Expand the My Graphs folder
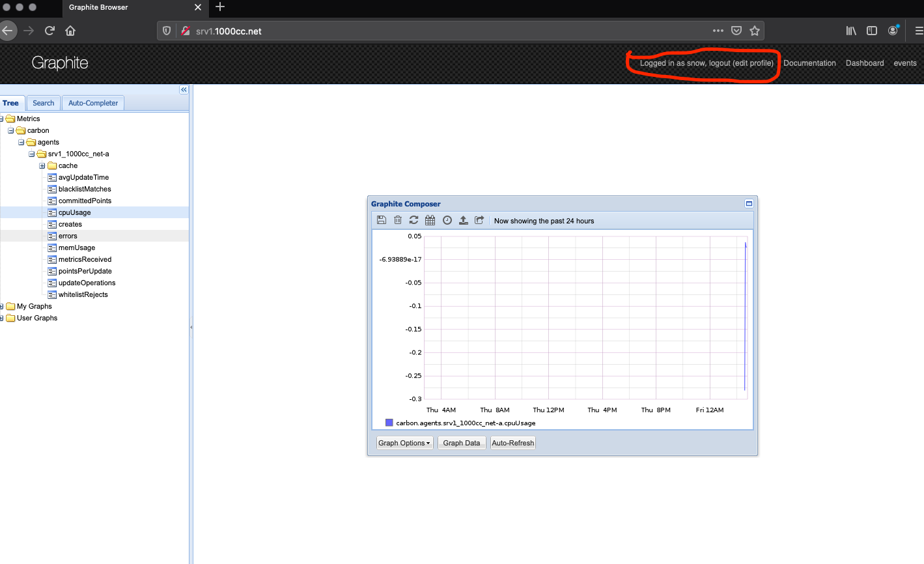This screenshot has height=564, width=924. tap(1, 306)
